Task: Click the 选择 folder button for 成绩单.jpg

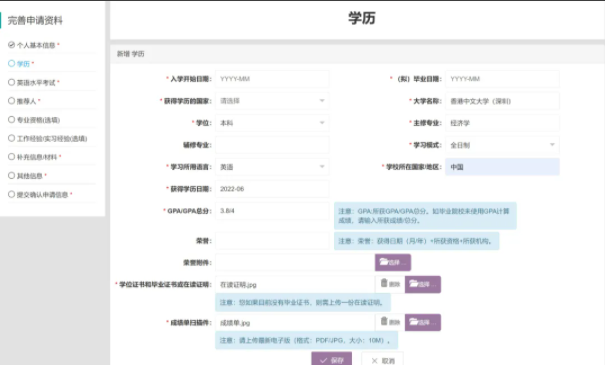Action: point(423,322)
